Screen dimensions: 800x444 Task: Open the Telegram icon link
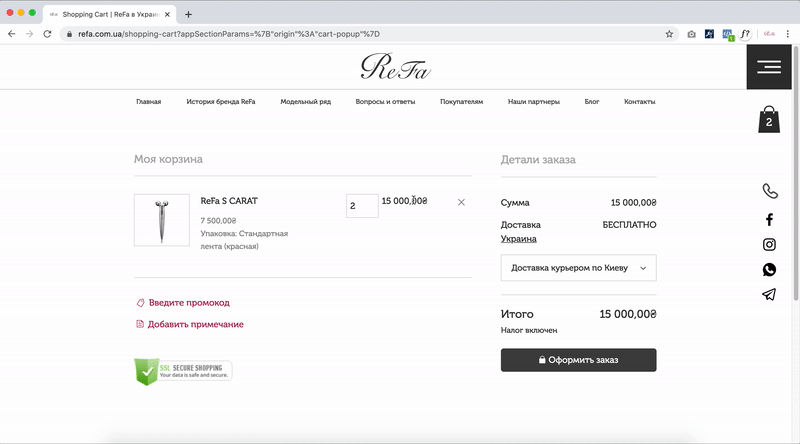(769, 294)
